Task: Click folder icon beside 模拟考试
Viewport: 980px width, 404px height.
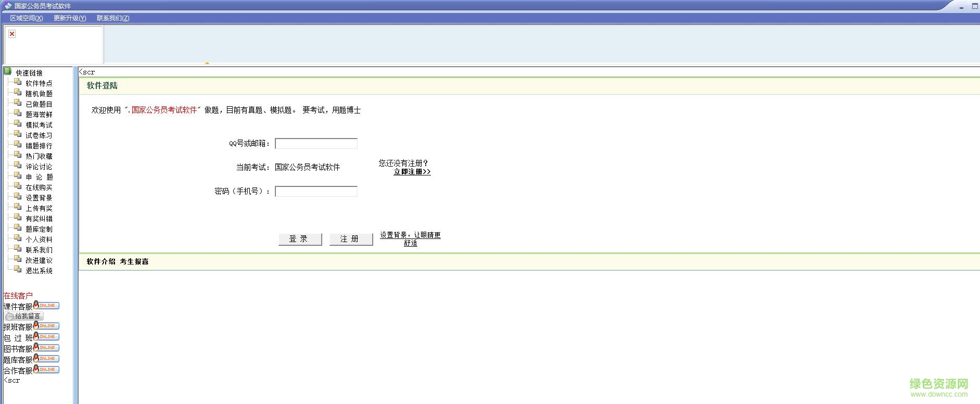Action: [x=18, y=124]
